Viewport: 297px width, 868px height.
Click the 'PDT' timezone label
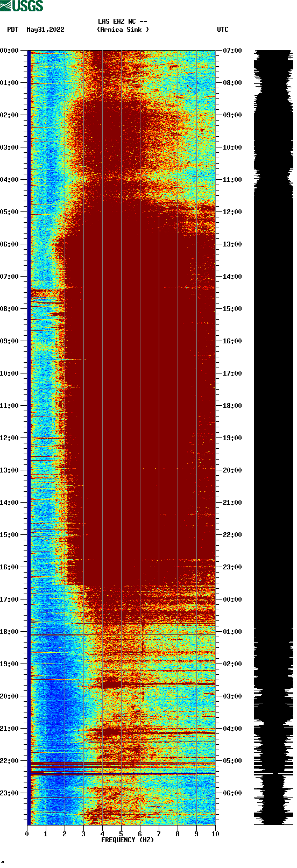pyautogui.click(x=13, y=30)
